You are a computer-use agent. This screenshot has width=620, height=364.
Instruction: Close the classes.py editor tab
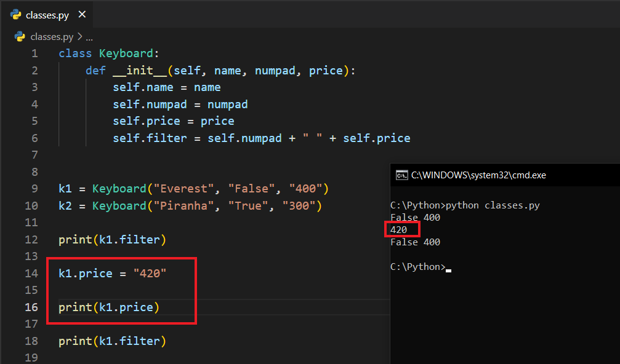click(83, 15)
